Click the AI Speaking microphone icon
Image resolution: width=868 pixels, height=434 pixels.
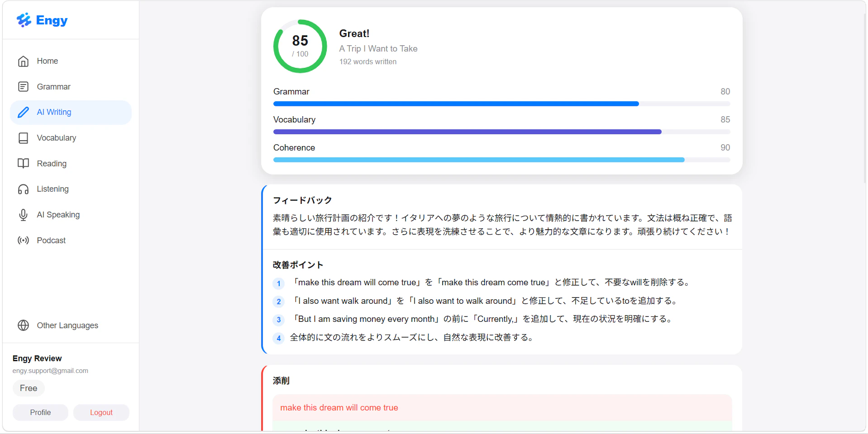23,215
